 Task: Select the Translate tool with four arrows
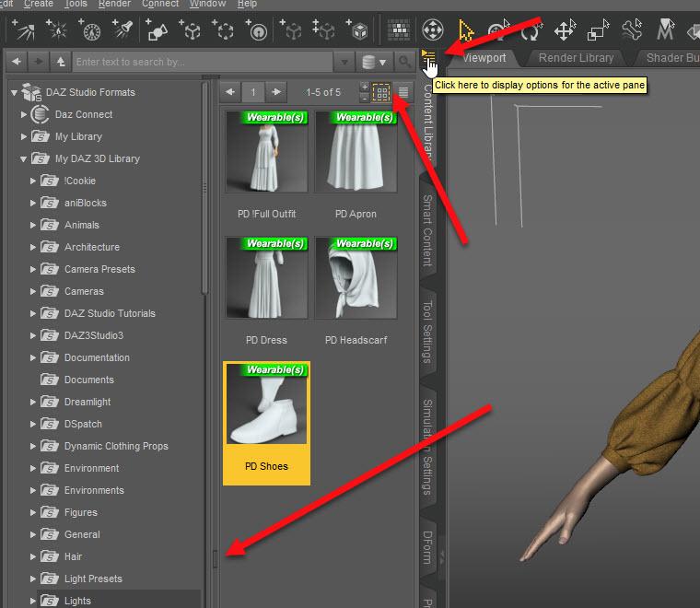click(565, 30)
